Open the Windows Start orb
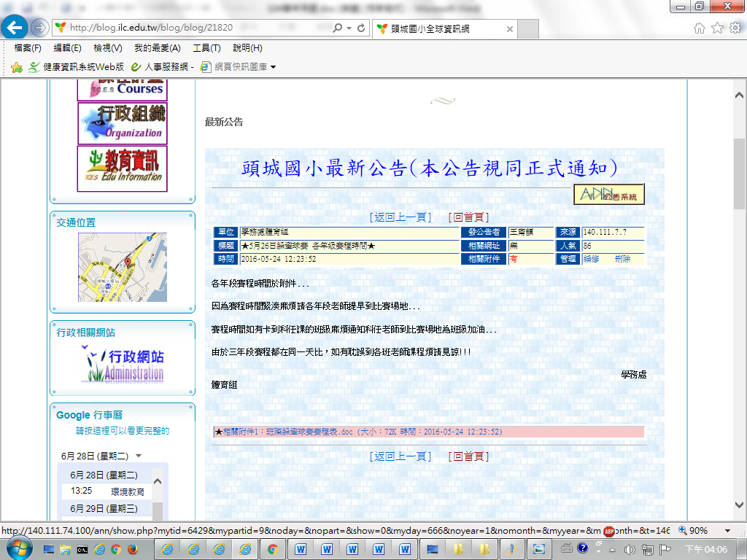This screenshot has width=747, height=560. click(19, 548)
